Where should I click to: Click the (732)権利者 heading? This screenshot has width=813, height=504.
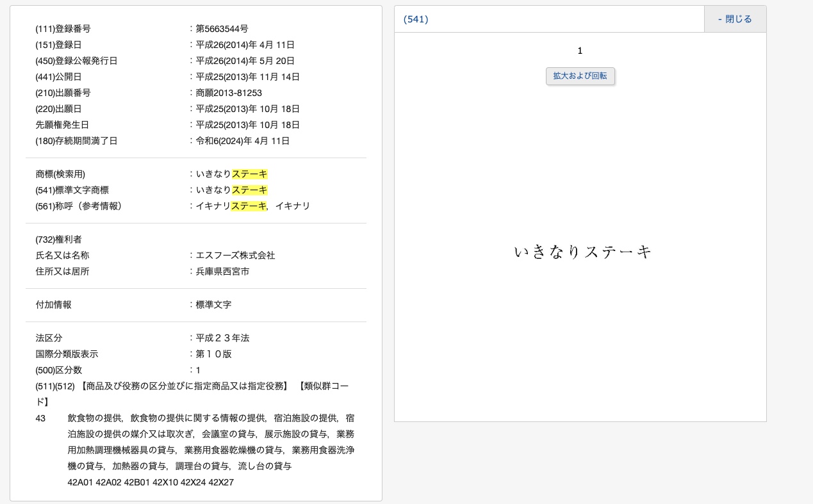(58, 240)
